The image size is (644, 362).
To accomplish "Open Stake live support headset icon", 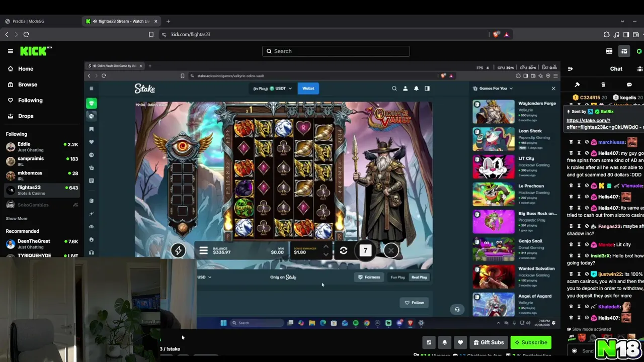I will [x=457, y=309].
